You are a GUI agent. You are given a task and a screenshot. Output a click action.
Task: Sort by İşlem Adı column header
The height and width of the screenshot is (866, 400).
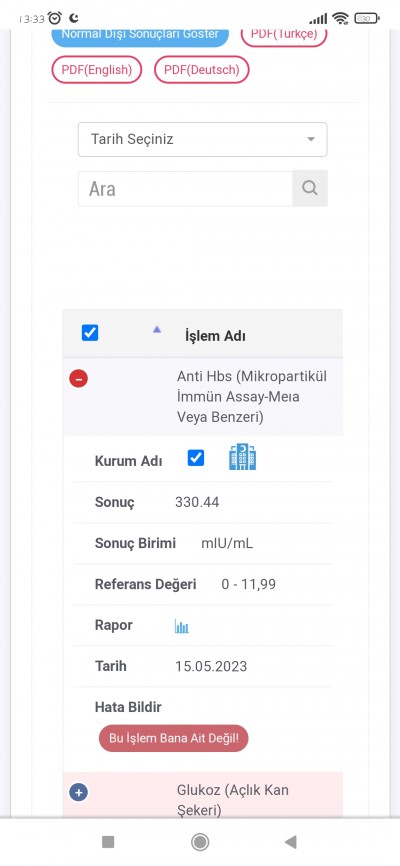click(x=215, y=336)
